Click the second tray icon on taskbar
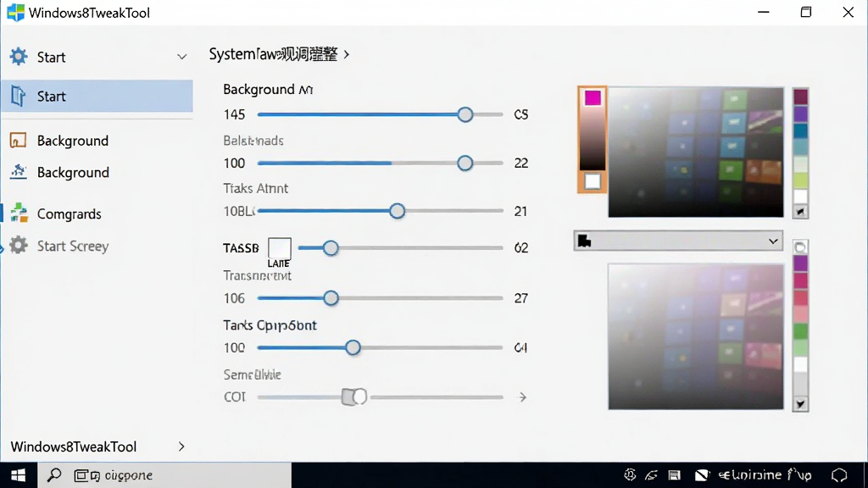 [652, 475]
